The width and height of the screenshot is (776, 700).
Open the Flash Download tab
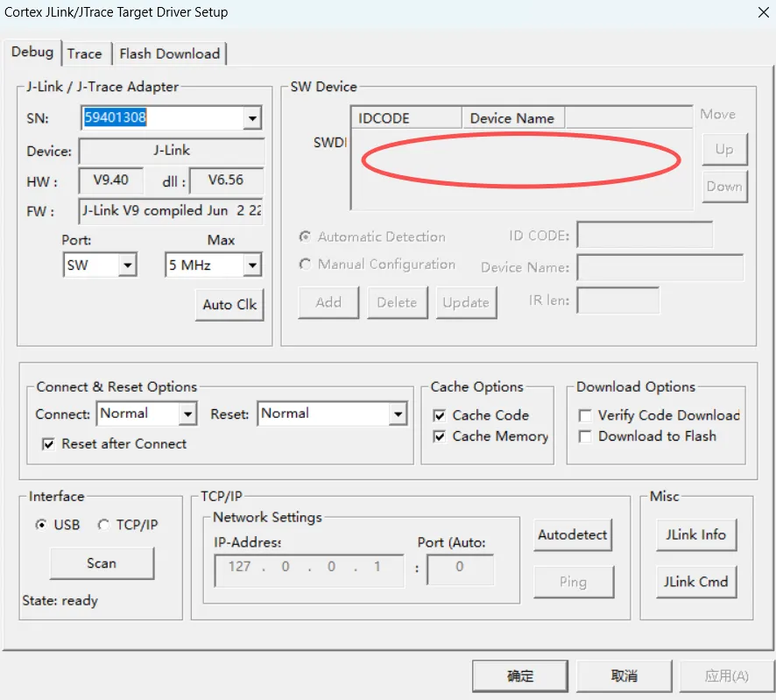(170, 53)
